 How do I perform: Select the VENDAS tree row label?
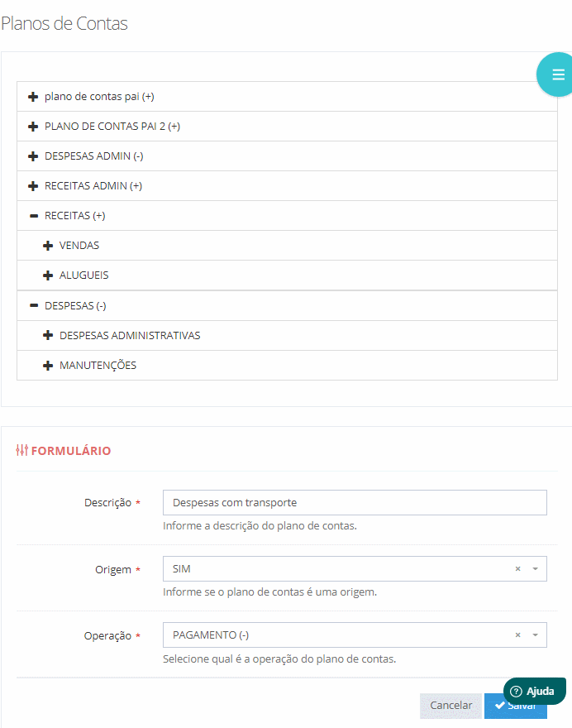79,246
